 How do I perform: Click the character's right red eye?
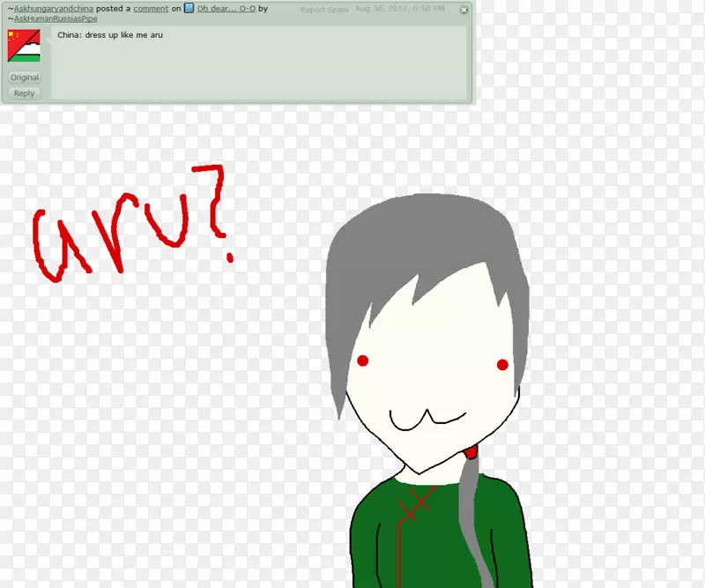point(502,365)
